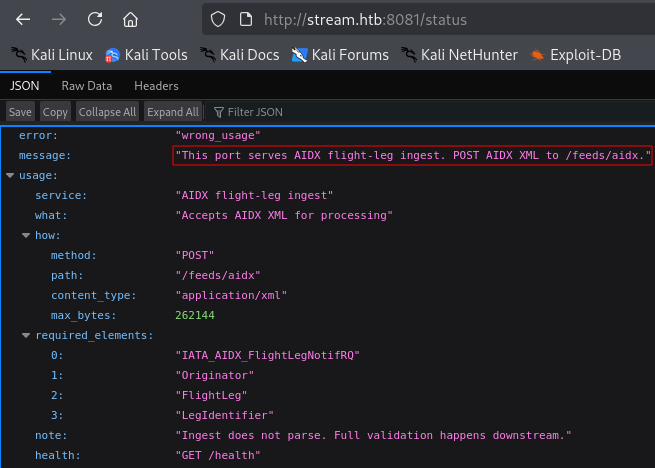Click the page info document icon
Screen dimensions: 655x468
pos(246,19)
